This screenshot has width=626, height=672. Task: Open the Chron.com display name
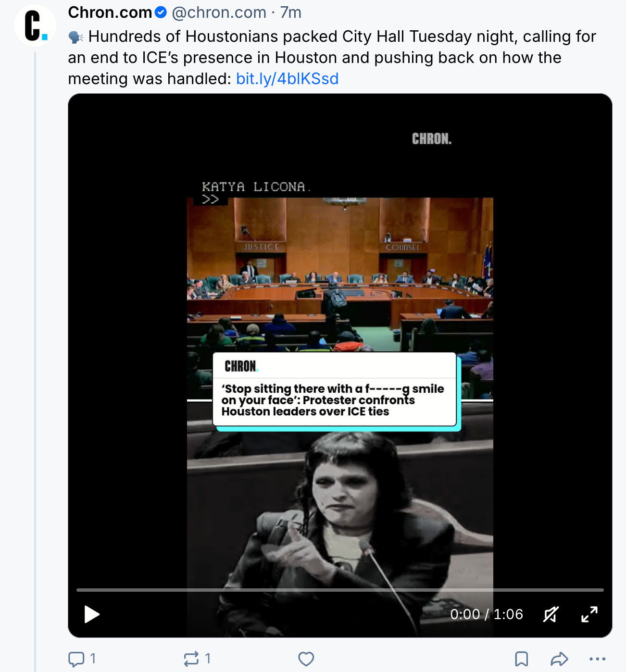[x=110, y=12]
